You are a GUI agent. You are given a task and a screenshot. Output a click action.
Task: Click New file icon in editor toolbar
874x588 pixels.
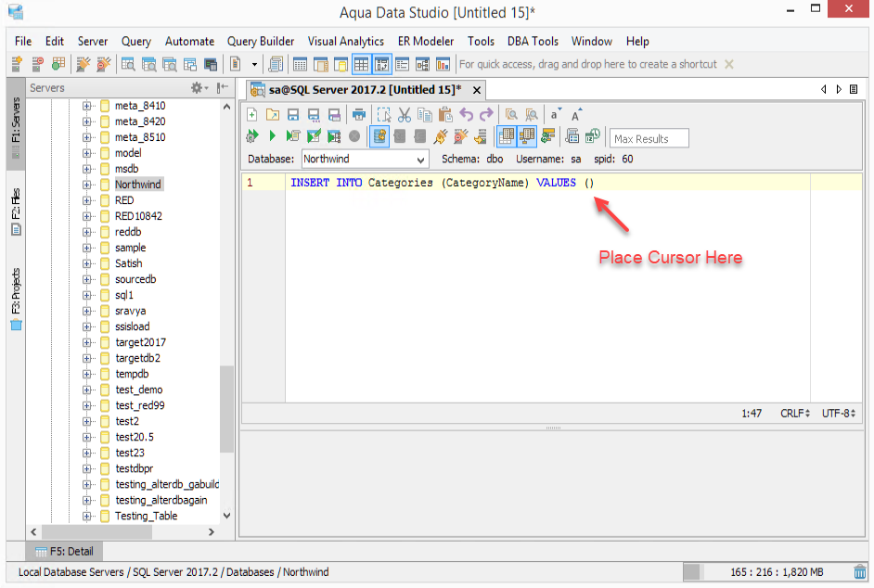click(x=252, y=115)
